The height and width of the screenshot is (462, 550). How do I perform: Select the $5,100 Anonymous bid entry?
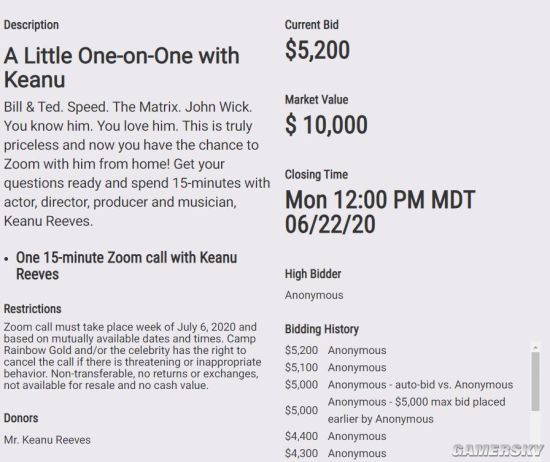tap(336, 367)
